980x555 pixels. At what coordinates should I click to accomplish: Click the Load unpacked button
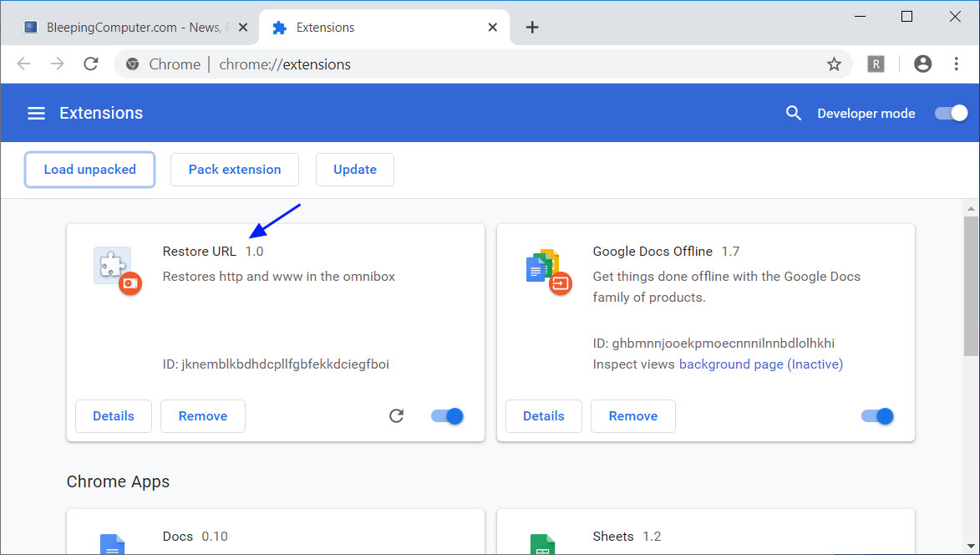click(89, 169)
